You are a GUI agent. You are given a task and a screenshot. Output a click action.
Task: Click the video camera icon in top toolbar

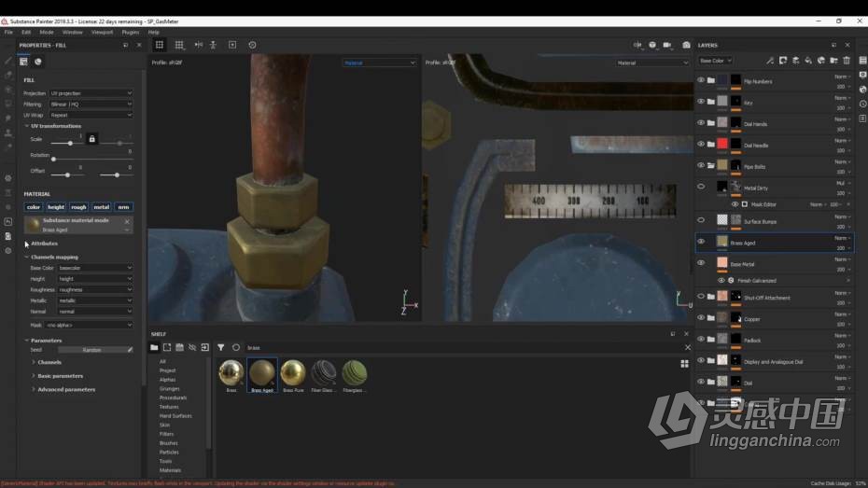click(x=667, y=45)
